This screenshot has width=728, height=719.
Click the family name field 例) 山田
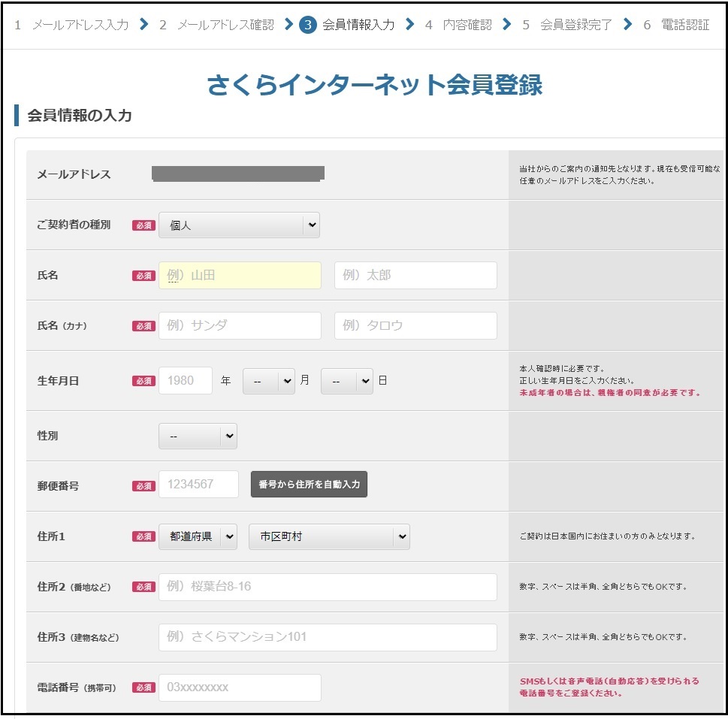pos(240,275)
